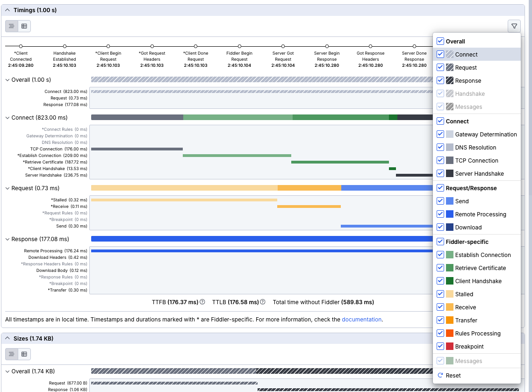Select Server Handshake in the filter list
Screen dimensions: 532x392
coord(479,173)
